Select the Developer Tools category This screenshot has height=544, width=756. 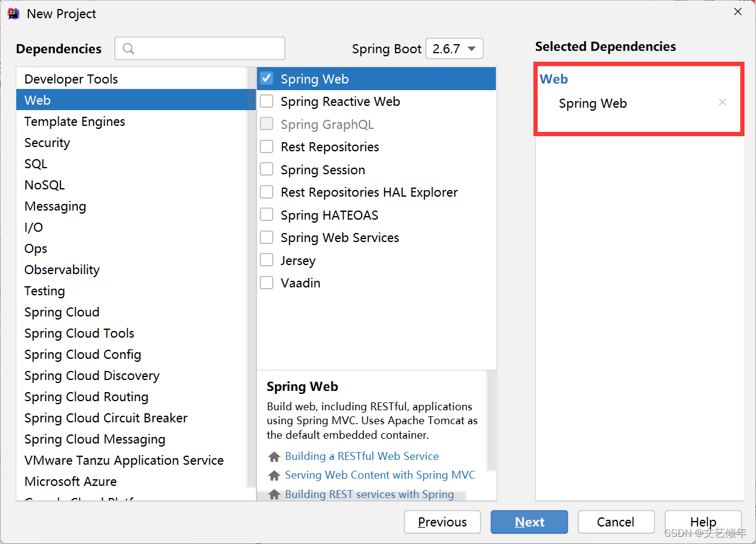point(132,79)
